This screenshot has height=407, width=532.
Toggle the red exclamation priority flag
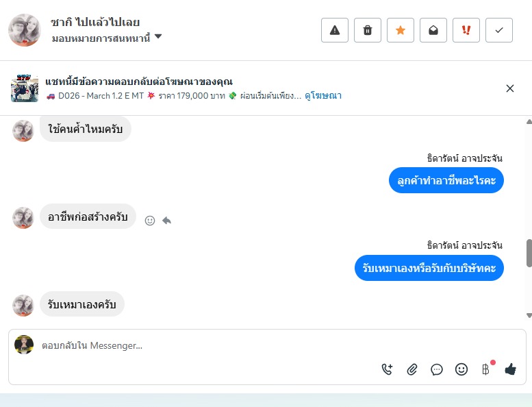[466, 30]
